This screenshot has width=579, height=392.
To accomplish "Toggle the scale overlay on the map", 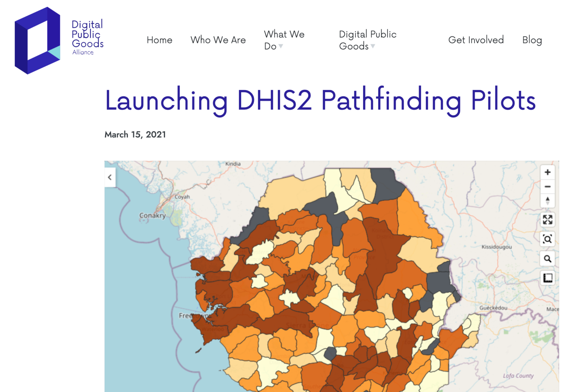I will pyautogui.click(x=548, y=278).
